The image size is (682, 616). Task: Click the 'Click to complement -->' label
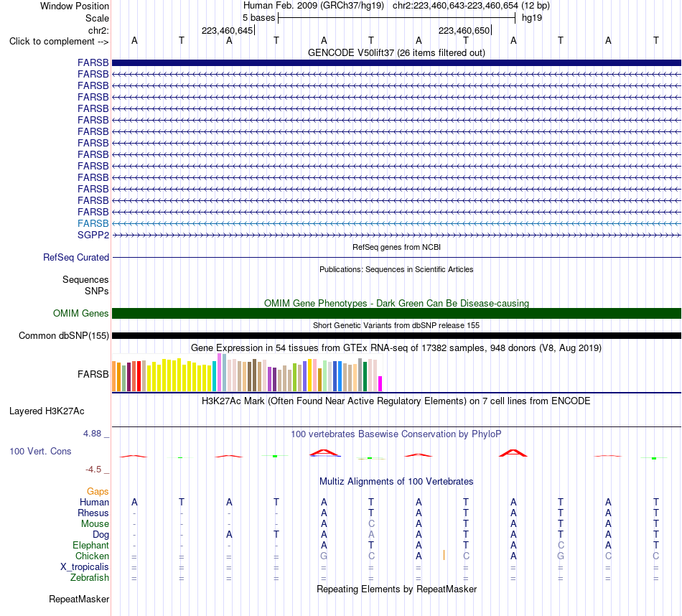click(x=59, y=42)
